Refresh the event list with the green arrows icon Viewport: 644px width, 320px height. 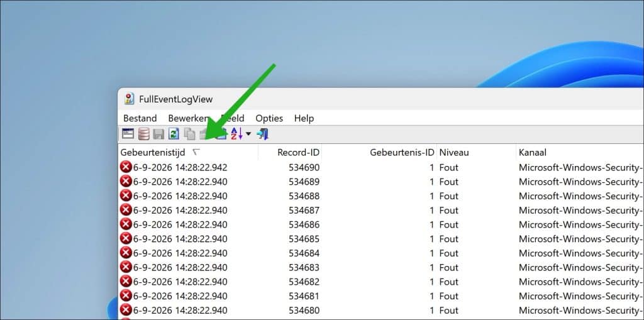[x=174, y=134]
